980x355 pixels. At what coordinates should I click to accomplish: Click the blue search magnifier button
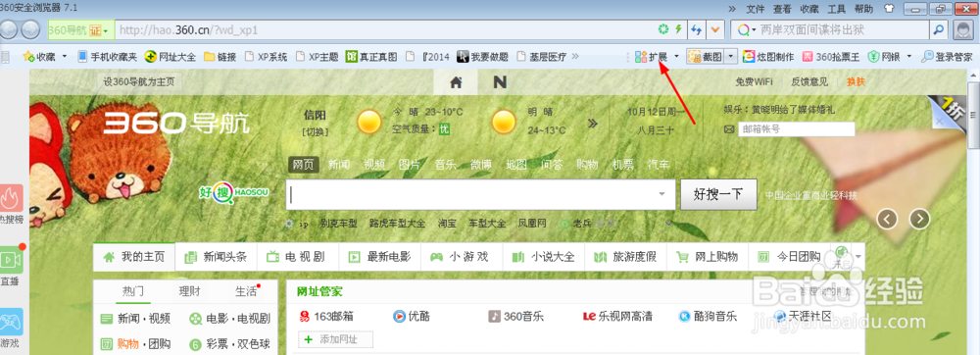click(x=938, y=29)
